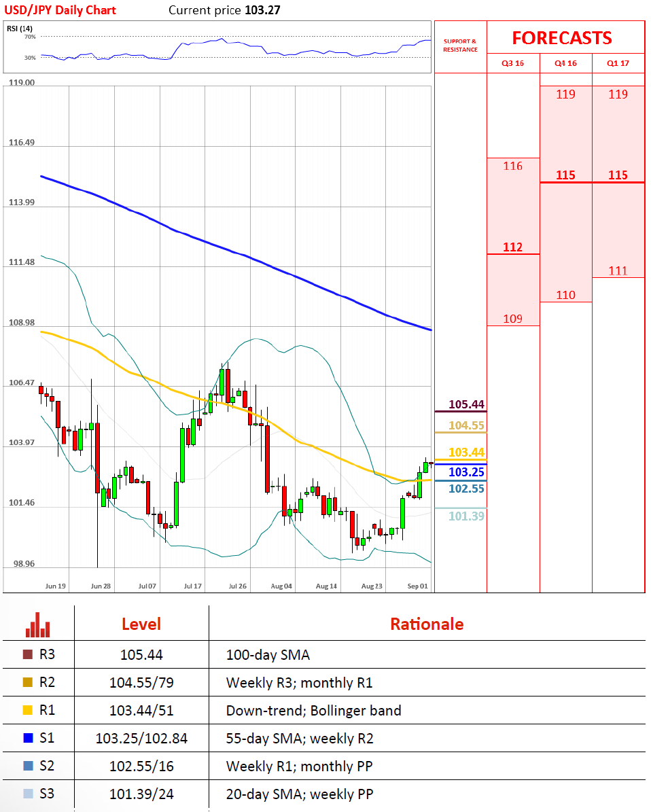This screenshot has height=812, width=651.
Task: Click the 103.25 support level beside the chart
Action: coord(466,472)
